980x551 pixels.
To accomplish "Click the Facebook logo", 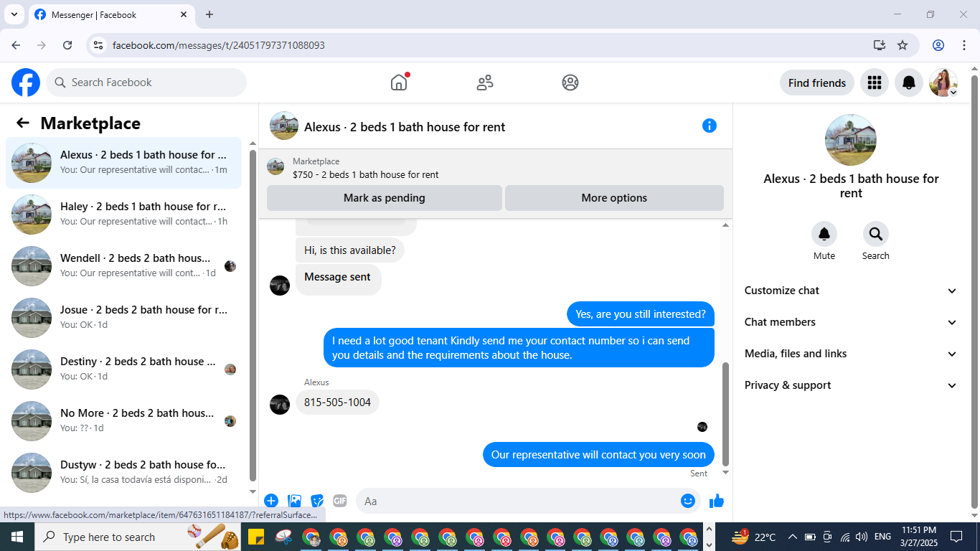I will click(26, 83).
